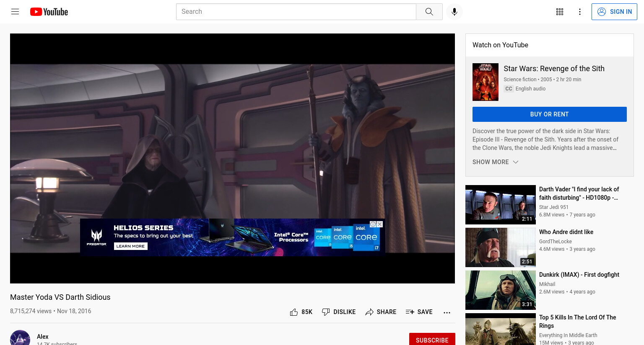Click GordTheLocke channel name
The width and height of the screenshot is (644, 345).
coord(556,242)
